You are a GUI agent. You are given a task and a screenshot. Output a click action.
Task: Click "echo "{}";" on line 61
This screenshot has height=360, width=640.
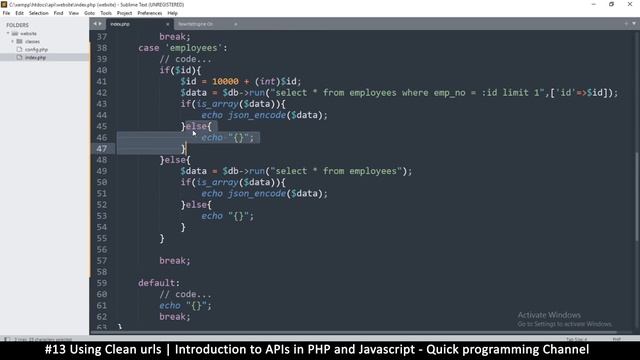[185, 305]
